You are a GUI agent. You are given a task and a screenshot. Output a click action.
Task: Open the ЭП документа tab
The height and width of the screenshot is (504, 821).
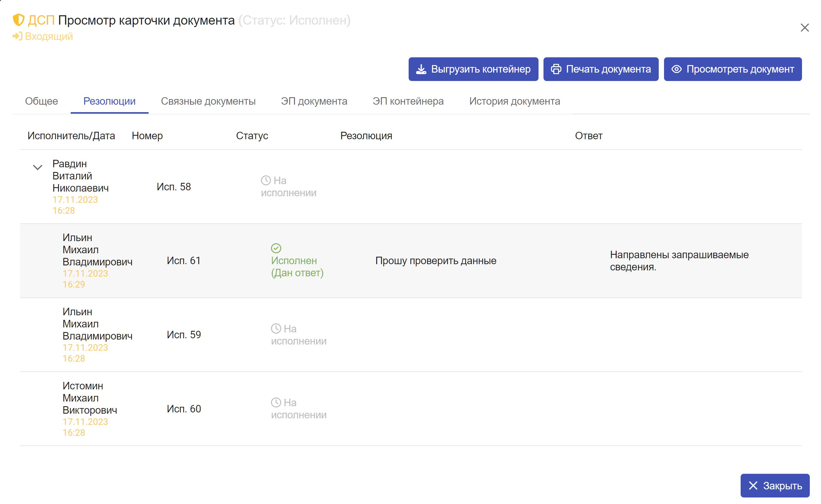tap(314, 101)
